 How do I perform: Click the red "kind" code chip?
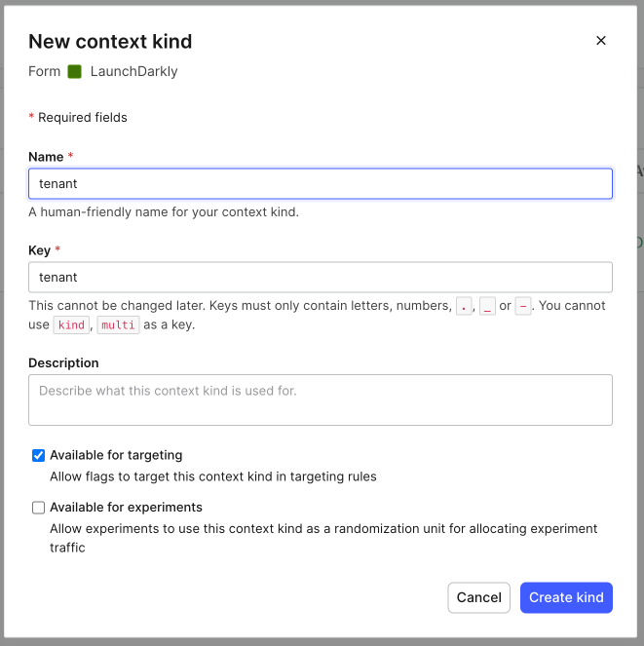[71, 325]
